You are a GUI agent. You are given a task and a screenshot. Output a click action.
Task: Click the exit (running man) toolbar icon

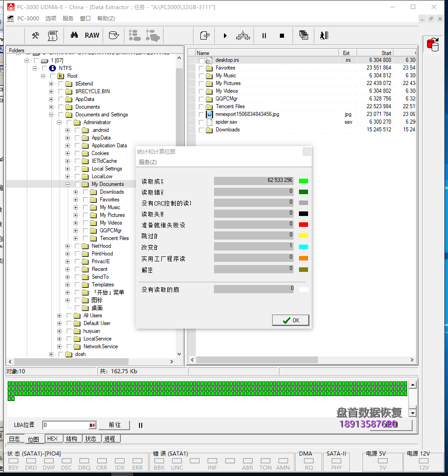click(x=324, y=35)
